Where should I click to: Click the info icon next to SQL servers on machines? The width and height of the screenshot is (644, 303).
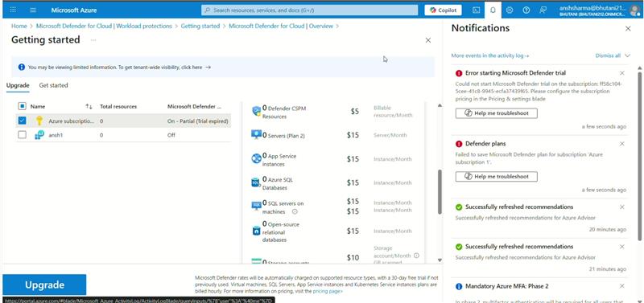click(x=295, y=211)
